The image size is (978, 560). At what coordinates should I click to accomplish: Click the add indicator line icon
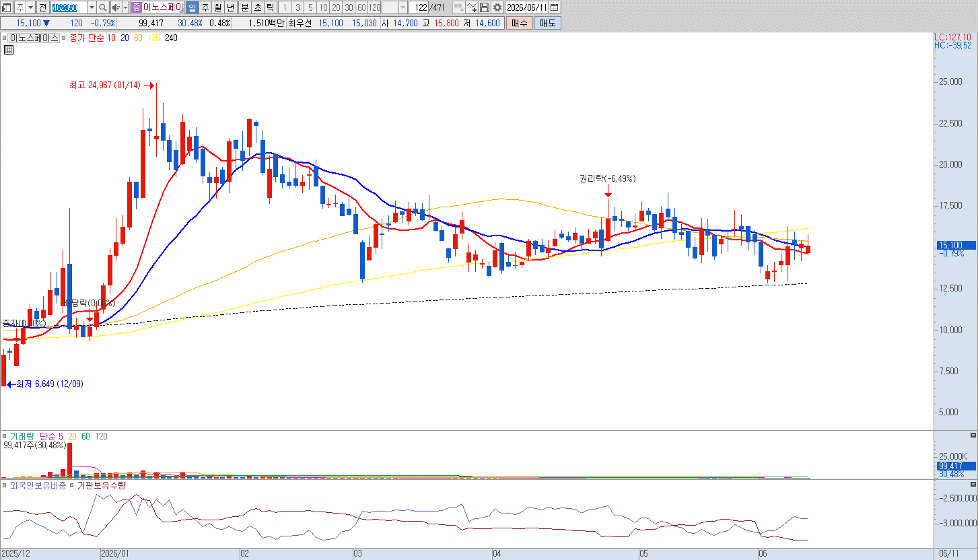coord(471,7)
